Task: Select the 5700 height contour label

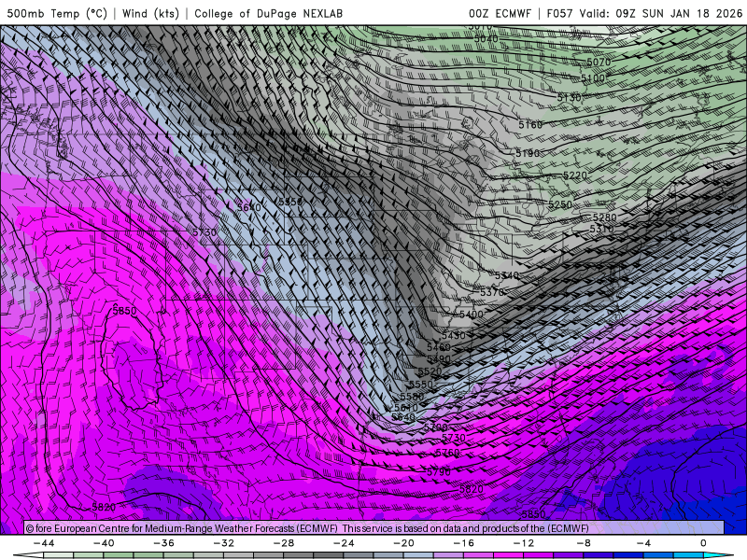Action: tap(436, 427)
